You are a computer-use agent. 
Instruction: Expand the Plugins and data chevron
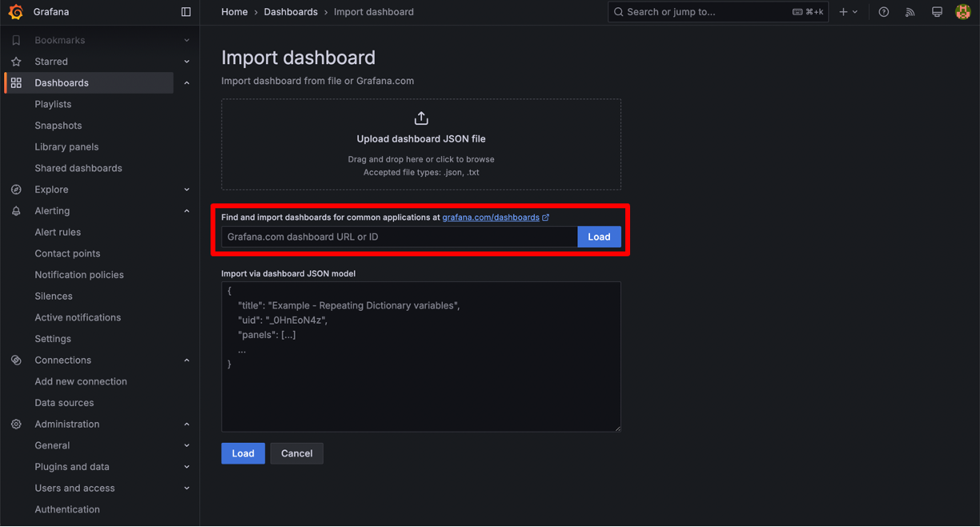pyautogui.click(x=187, y=467)
